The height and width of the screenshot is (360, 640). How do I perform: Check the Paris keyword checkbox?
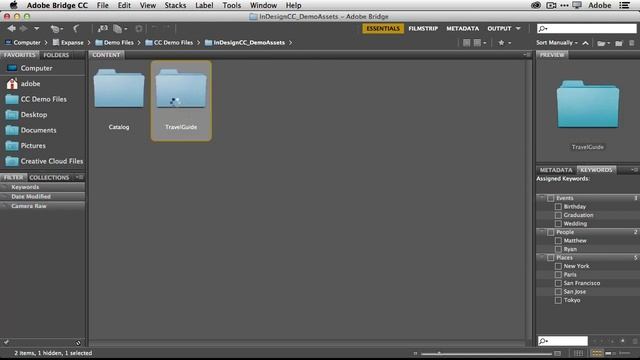click(558, 275)
